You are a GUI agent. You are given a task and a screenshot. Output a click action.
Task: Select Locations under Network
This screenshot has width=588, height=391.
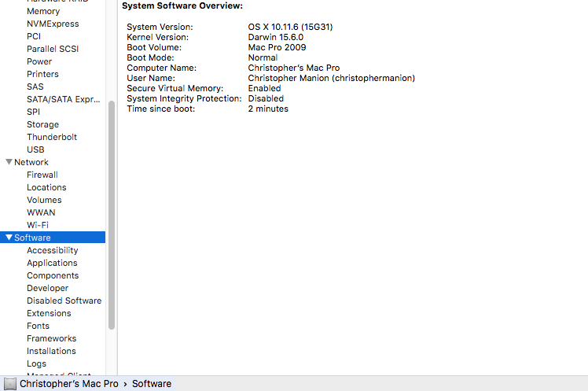[x=46, y=187]
